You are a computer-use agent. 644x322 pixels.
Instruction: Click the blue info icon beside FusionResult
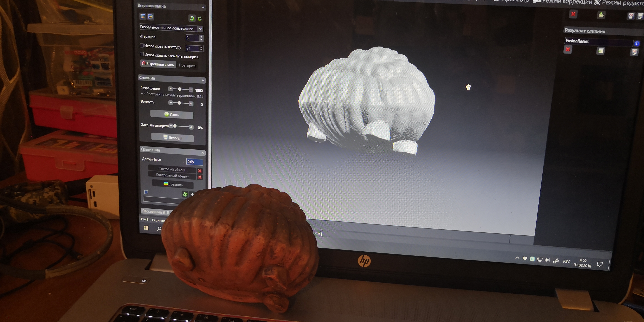point(636,43)
